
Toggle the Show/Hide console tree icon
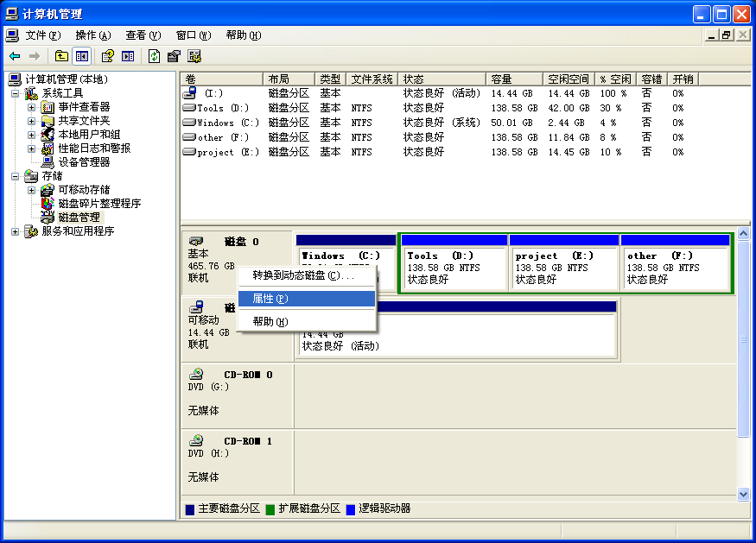(x=82, y=56)
